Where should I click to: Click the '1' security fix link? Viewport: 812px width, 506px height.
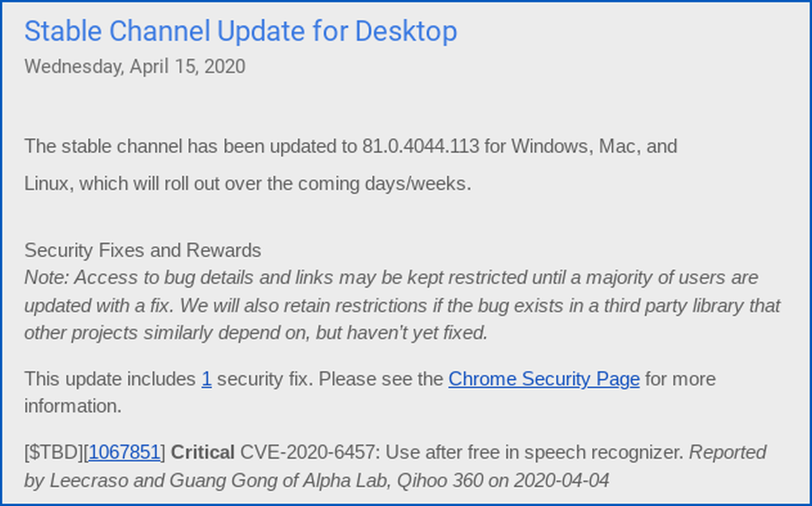(x=206, y=379)
